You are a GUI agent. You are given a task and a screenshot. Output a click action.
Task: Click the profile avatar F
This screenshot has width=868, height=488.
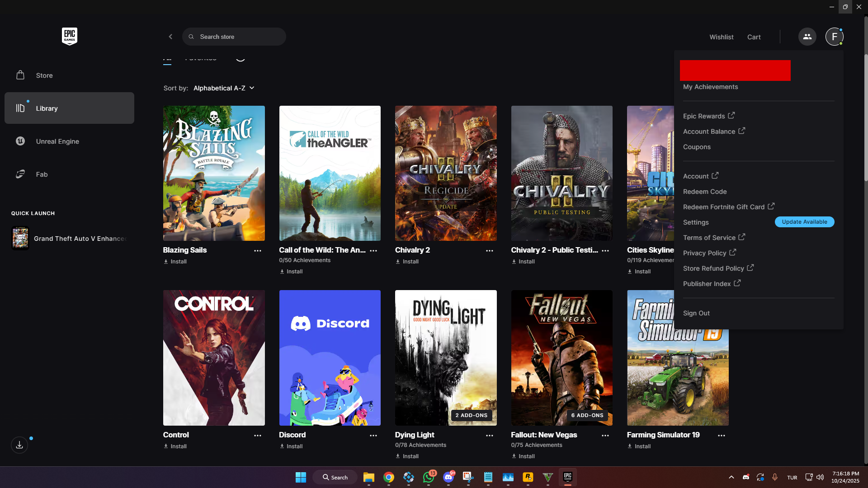point(834,37)
